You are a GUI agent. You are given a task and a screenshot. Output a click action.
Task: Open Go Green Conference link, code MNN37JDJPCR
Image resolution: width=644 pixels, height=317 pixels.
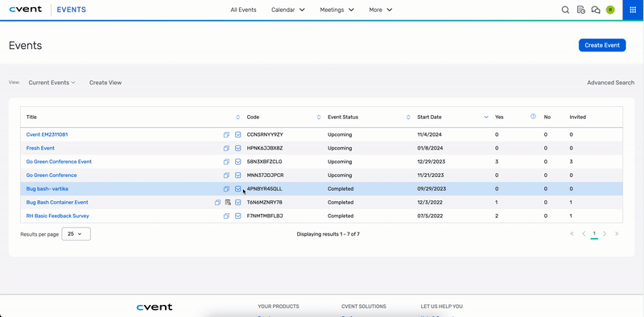[52, 175]
